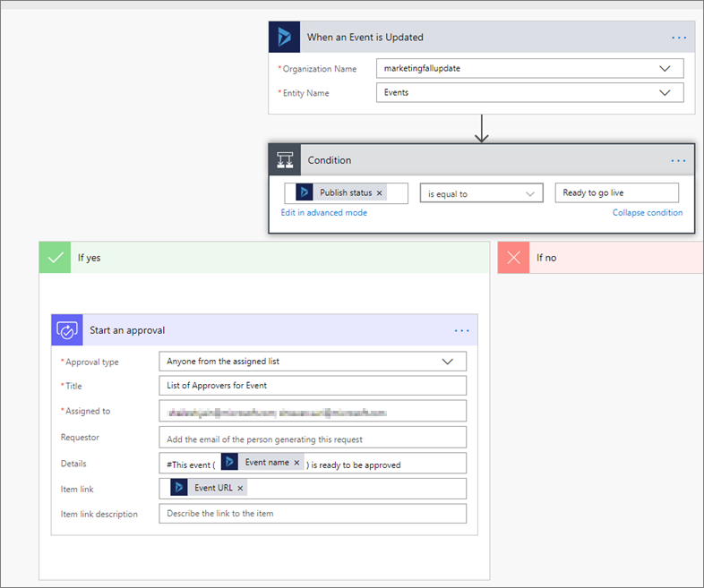Click the If yes checkmark icon
Image resolution: width=704 pixels, height=588 pixels.
click(56, 258)
